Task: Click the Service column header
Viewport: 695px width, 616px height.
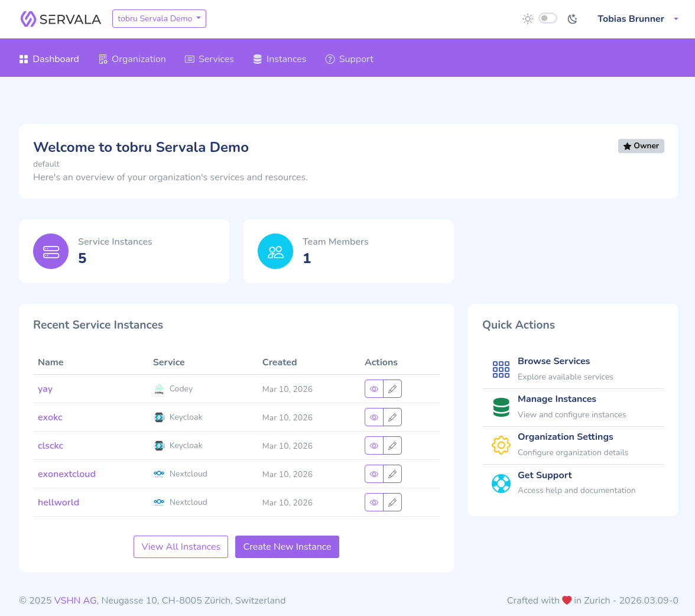Action: click(x=169, y=362)
